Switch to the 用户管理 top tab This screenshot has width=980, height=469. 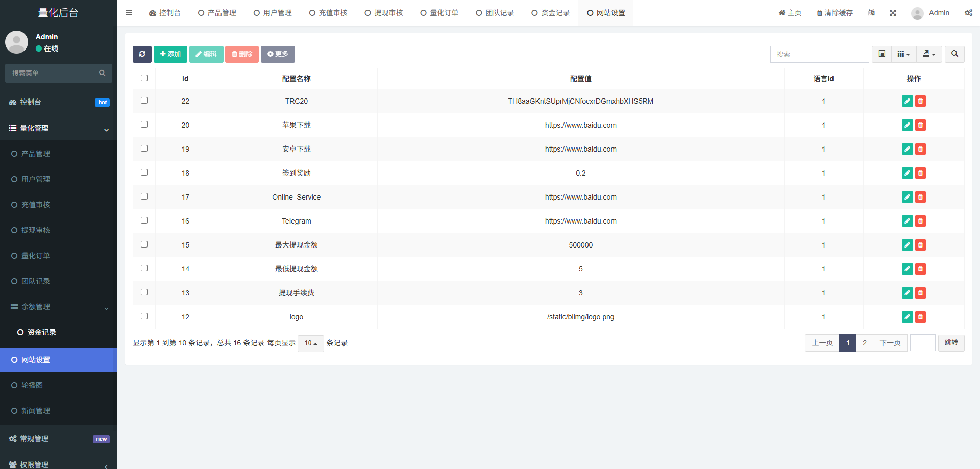[x=273, y=13]
